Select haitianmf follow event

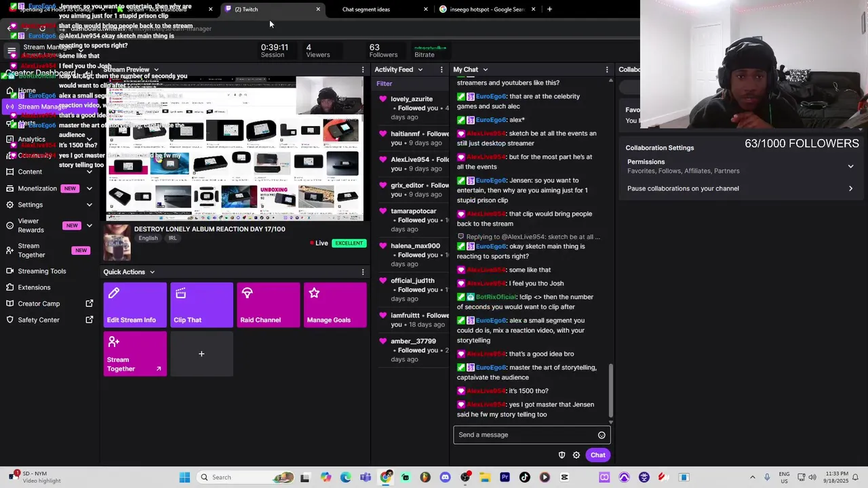pos(414,138)
